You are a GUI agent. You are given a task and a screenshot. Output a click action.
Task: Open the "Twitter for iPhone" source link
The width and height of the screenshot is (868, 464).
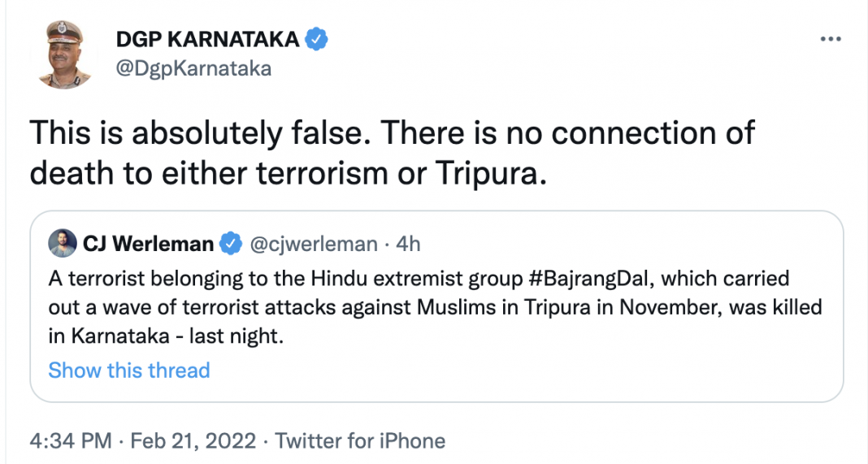tap(360, 441)
